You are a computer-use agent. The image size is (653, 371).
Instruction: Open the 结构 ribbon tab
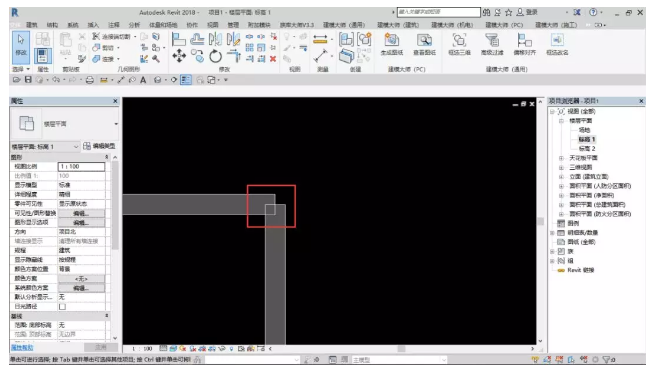52,25
